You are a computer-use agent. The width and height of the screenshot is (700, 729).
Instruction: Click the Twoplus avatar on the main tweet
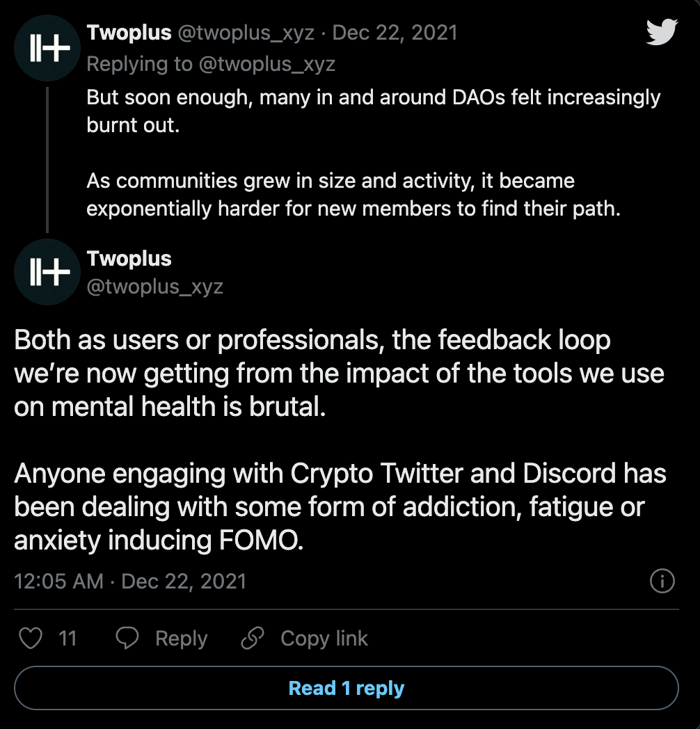tap(47, 272)
